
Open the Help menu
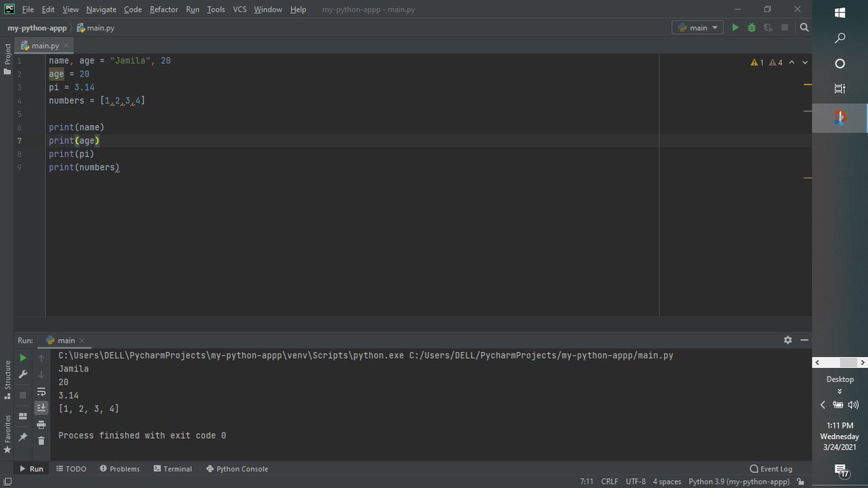coord(298,9)
